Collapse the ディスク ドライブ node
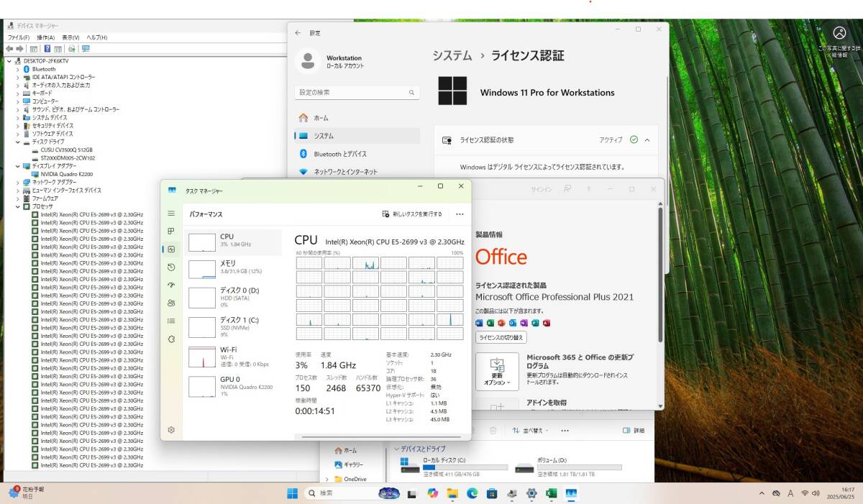 18,142
